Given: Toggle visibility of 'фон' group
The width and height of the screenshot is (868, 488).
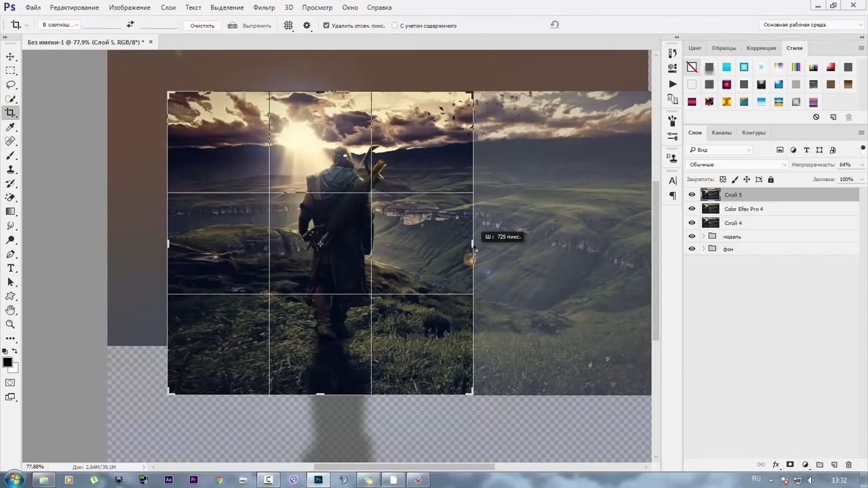Looking at the screenshot, I should point(692,249).
